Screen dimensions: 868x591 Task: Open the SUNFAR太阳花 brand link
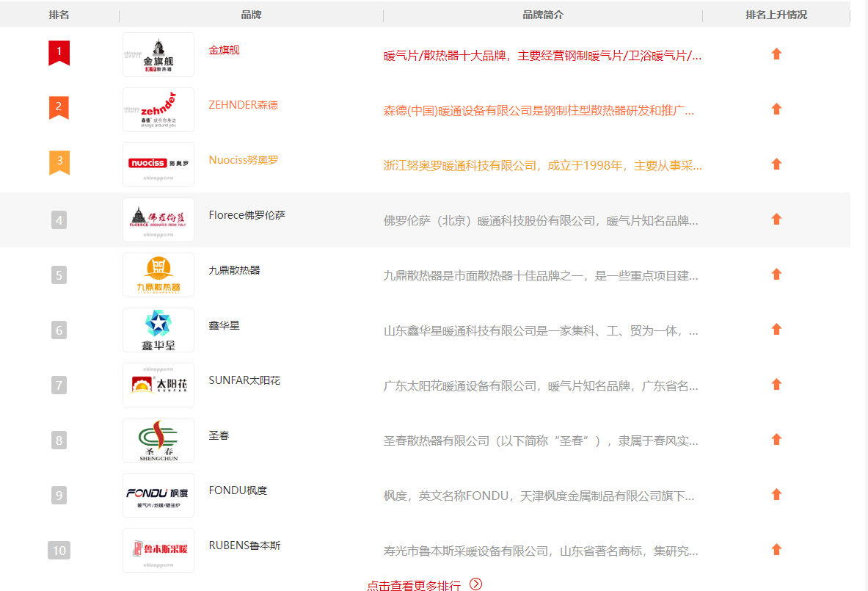(x=244, y=380)
